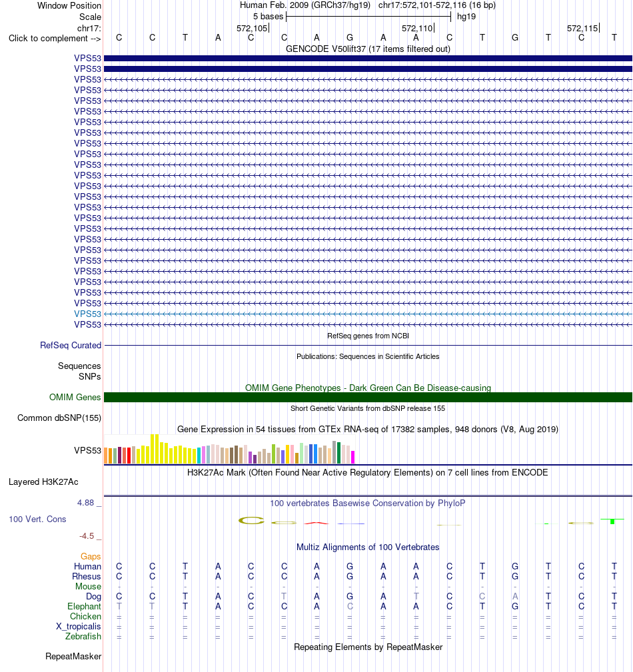The height and width of the screenshot is (672, 633).
Task: Click H3K27Ac Mark track title text
Action: (x=368, y=472)
